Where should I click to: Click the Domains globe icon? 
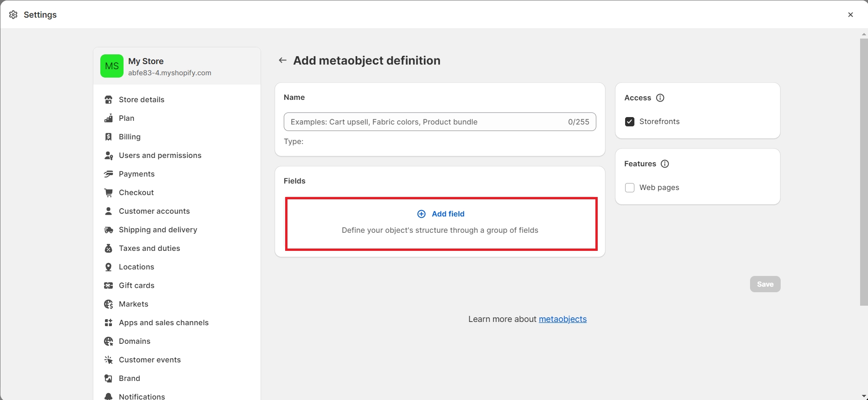click(x=108, y=341)
